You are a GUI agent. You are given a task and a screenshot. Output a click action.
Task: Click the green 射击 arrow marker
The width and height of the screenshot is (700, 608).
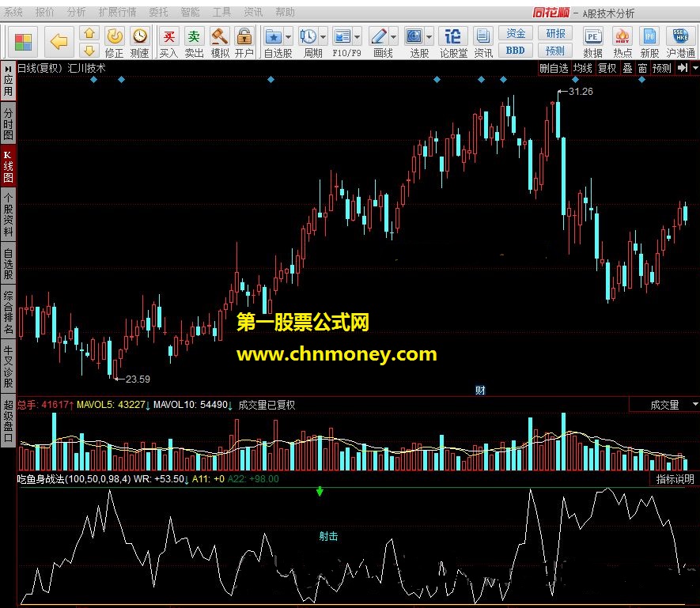[x=320, y=491]
